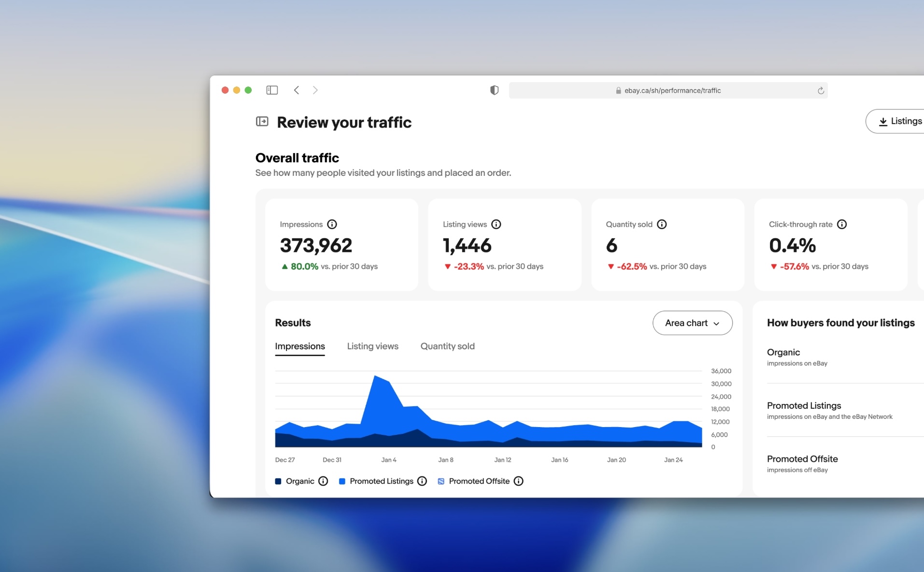
Task: Click the Promoted Listings legend info icon
Action: pos(422,481)
